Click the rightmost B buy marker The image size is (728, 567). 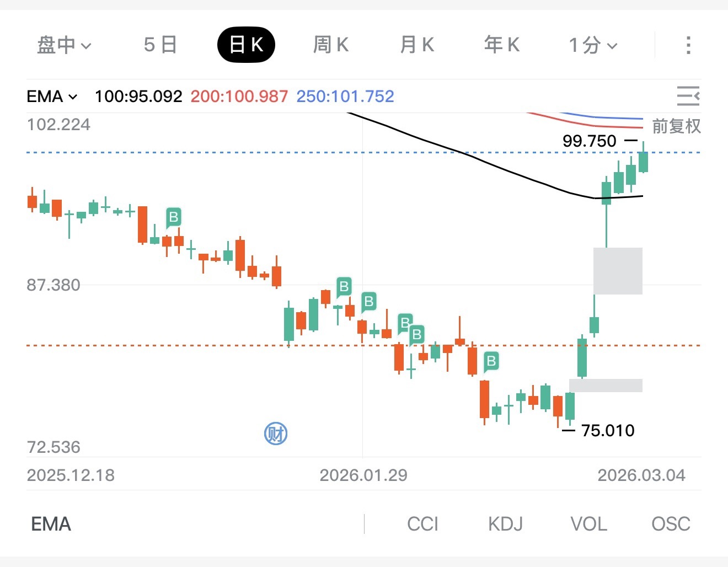click(x=491, y=361)
